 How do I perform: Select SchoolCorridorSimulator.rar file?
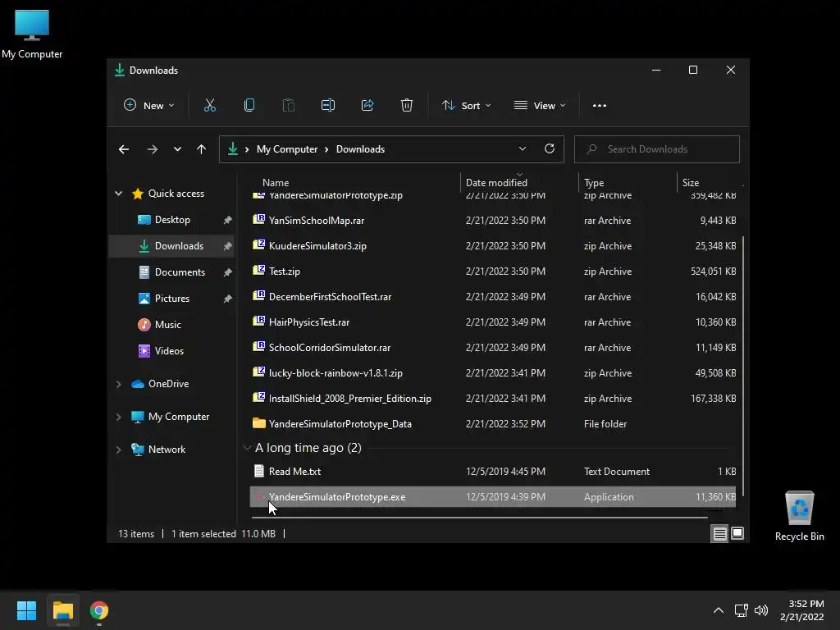click(x=493, y=348)
